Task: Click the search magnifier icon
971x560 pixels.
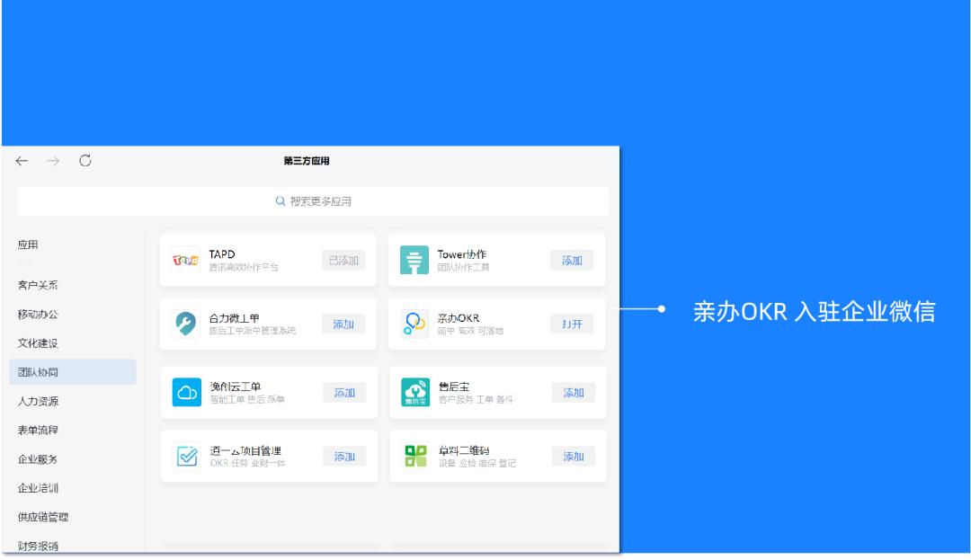Action: pyautogui.click(x=280, y=201)
